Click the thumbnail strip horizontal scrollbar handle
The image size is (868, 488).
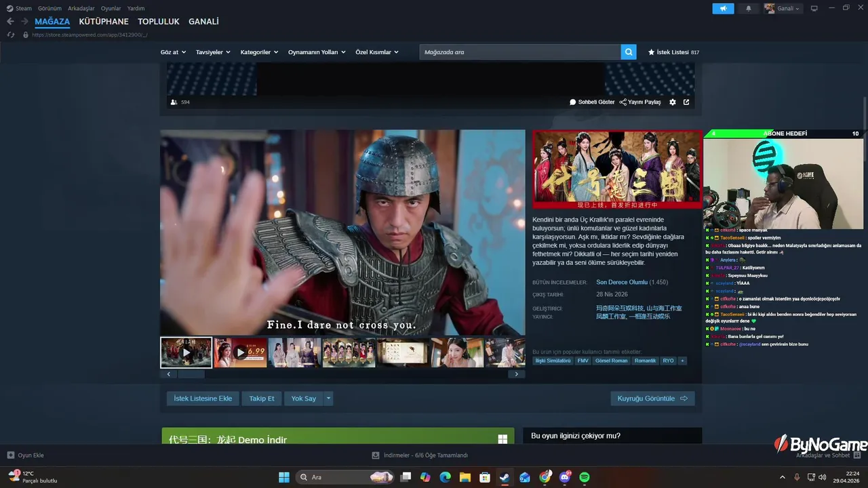click(x=191, y=374)
